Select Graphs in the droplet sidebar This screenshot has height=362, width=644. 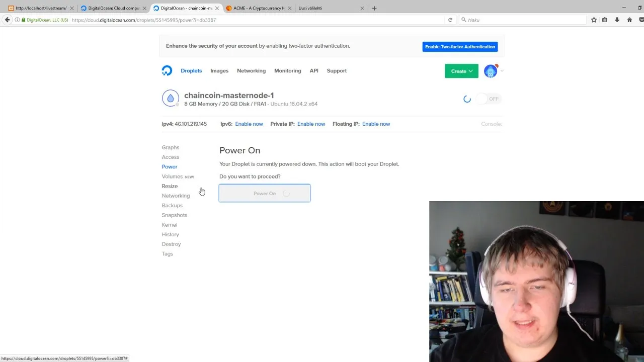[x=171, y=147]
